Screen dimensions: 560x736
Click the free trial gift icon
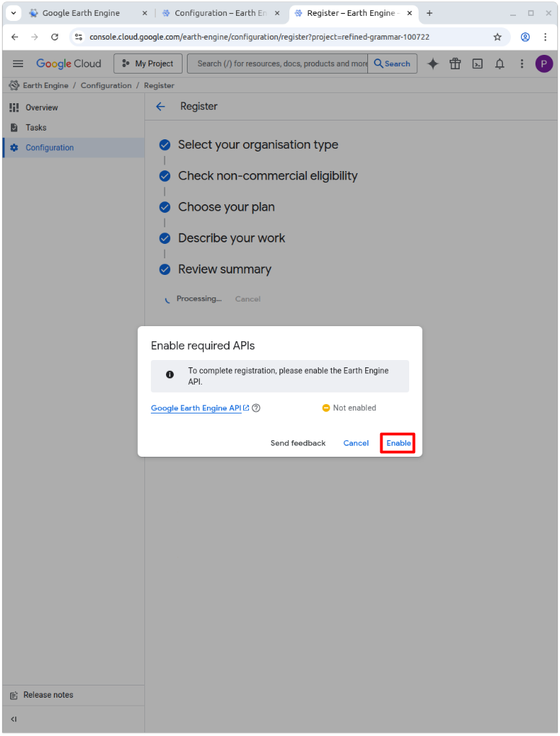point(455,63)
